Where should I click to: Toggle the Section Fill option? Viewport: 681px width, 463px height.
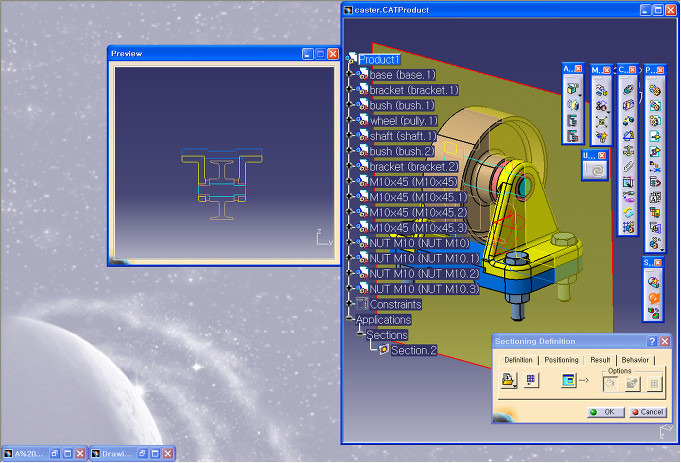(610, 383)
